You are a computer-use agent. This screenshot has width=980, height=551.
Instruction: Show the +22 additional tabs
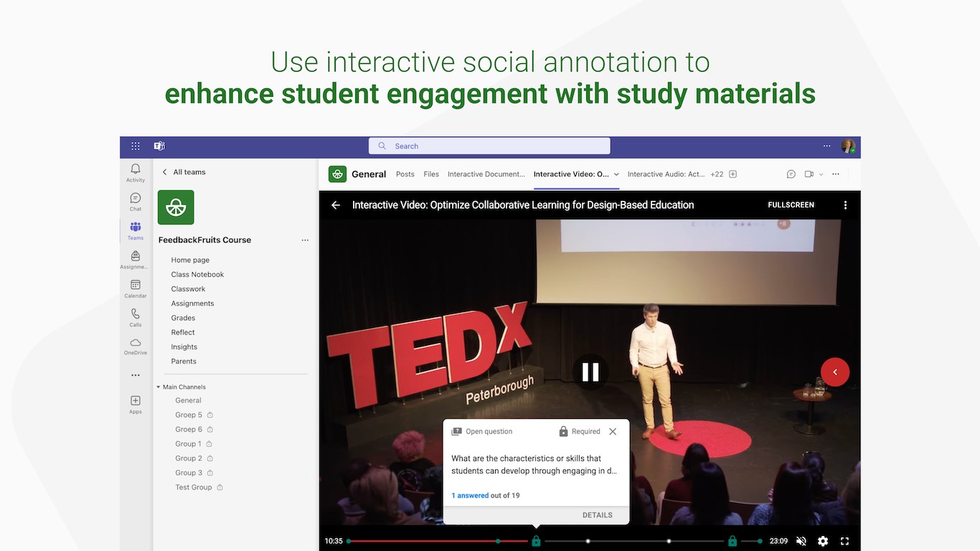tap(717, 174)
